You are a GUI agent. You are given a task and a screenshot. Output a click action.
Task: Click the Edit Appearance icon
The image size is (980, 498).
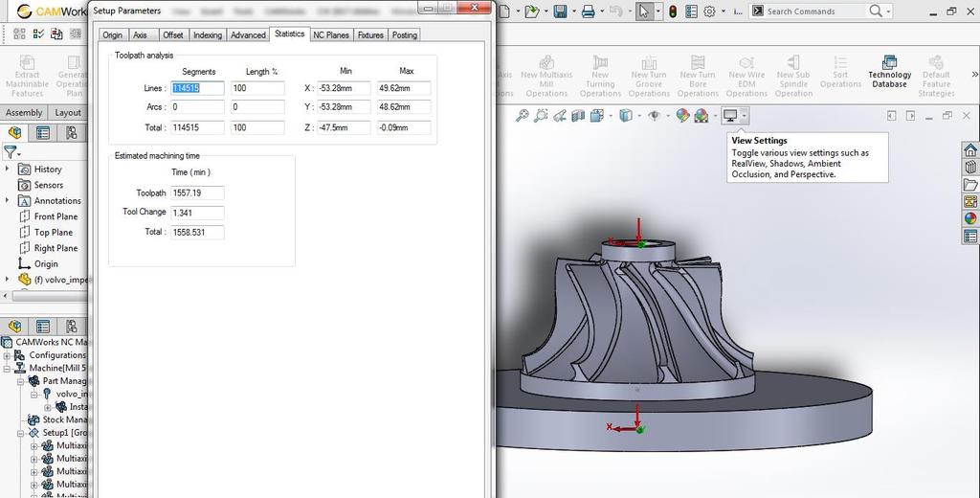click(x=682, y=116)
